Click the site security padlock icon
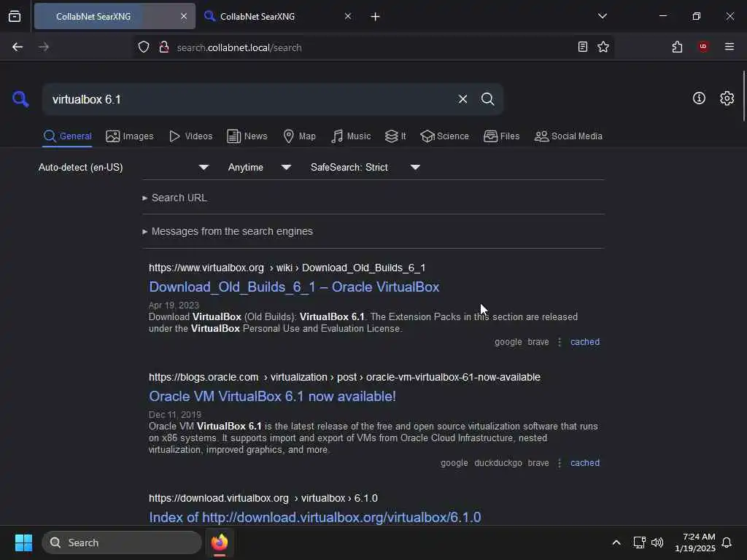 [164, 47]
